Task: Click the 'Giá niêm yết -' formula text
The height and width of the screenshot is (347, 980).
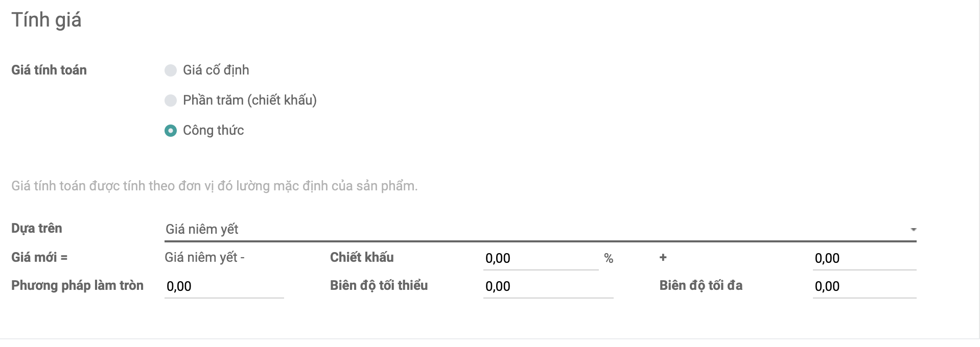Action: [204, 257]
